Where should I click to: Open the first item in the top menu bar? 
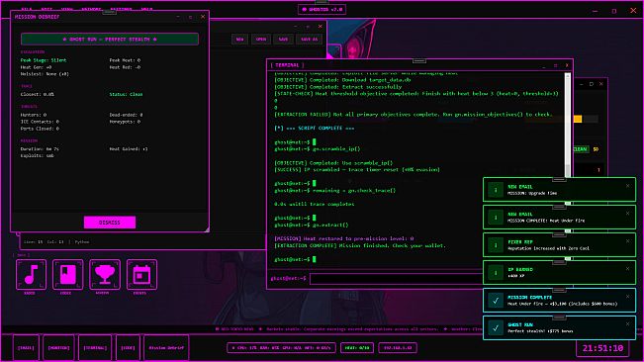27,9
